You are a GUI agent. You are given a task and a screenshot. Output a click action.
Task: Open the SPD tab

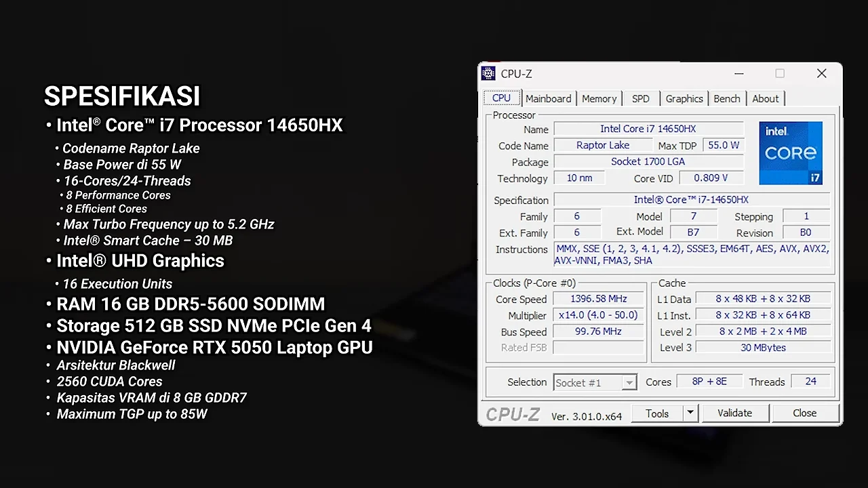[640, 99]
